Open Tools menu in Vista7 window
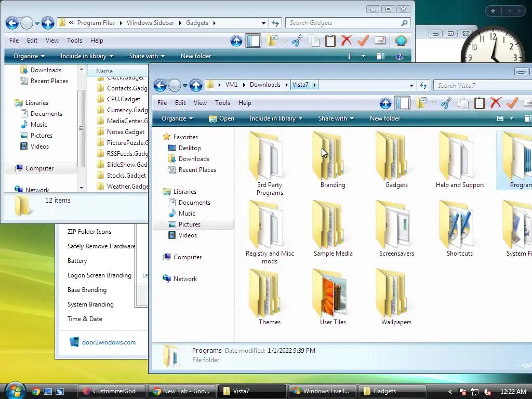This screenshot has height=399, width=532. click(x=222, y=103)
